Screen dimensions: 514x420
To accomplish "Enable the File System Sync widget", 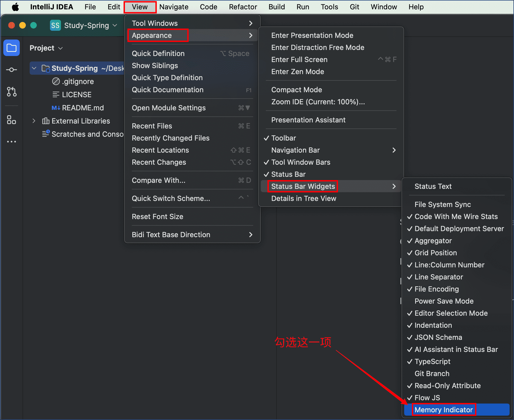I will coord(457,205).
